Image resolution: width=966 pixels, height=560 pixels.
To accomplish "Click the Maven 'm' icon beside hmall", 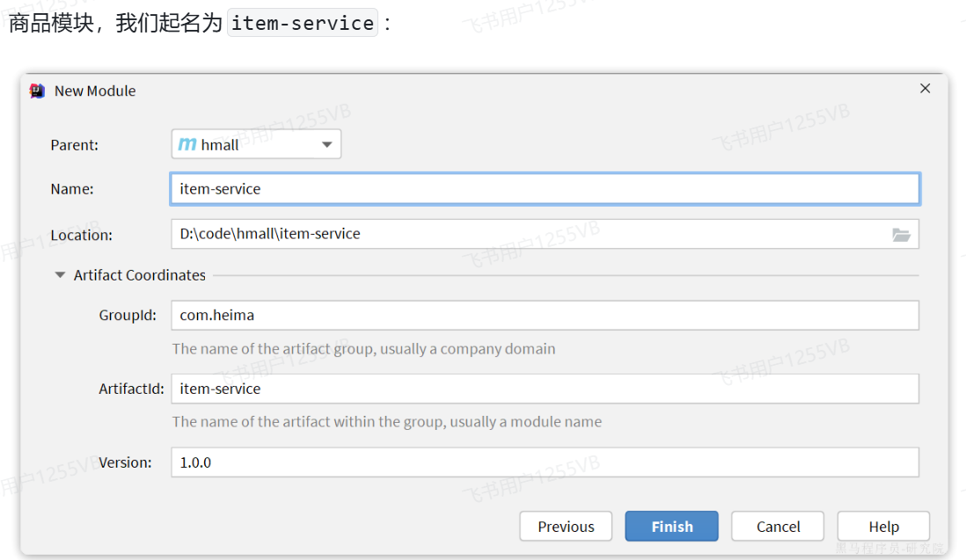I will coord(187,144).
